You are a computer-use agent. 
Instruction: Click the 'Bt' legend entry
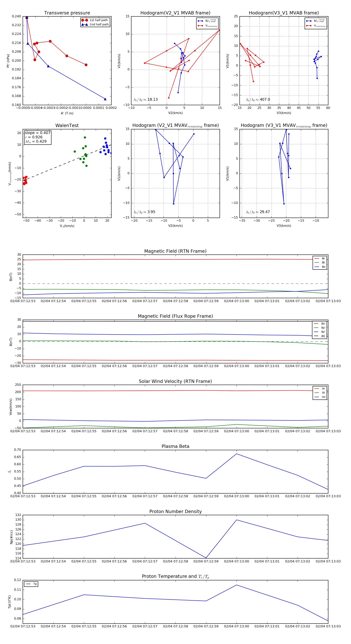click(x=320, y=263)
